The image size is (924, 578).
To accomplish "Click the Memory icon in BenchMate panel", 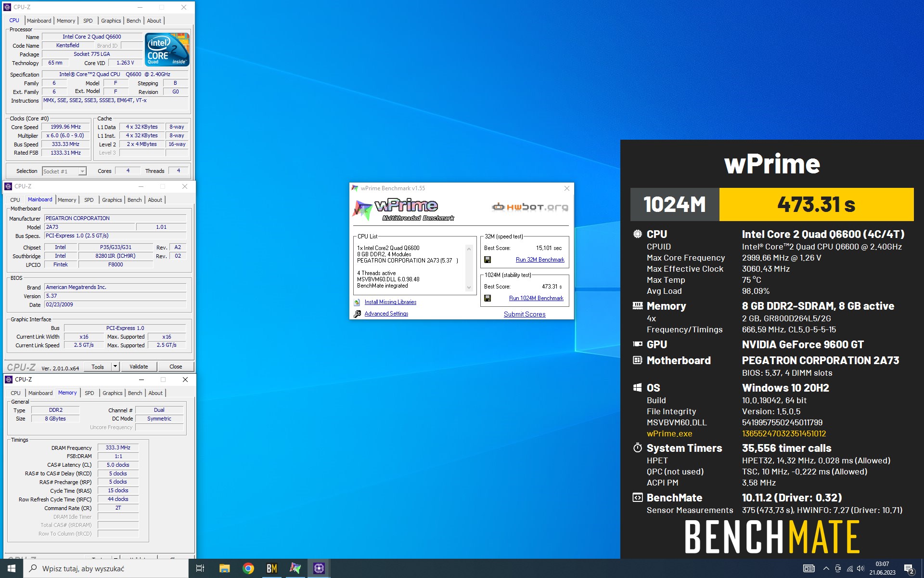I will point(638,305).
